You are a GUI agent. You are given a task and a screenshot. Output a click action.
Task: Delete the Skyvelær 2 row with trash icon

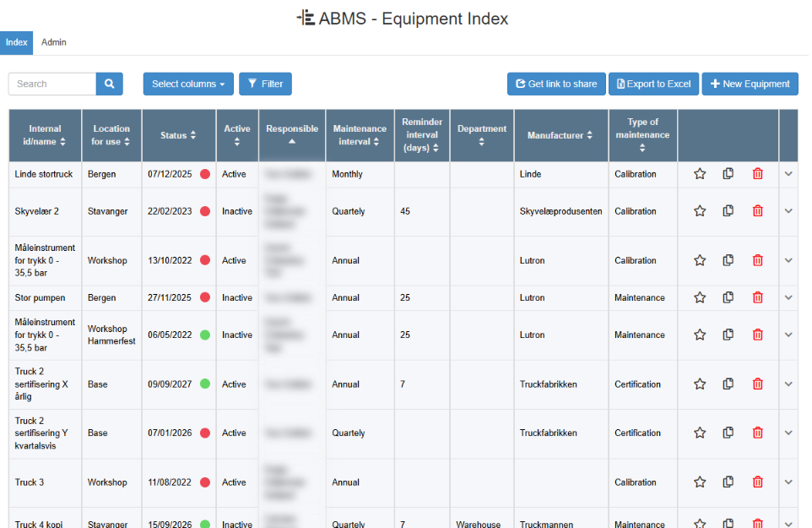pos(758,211)
